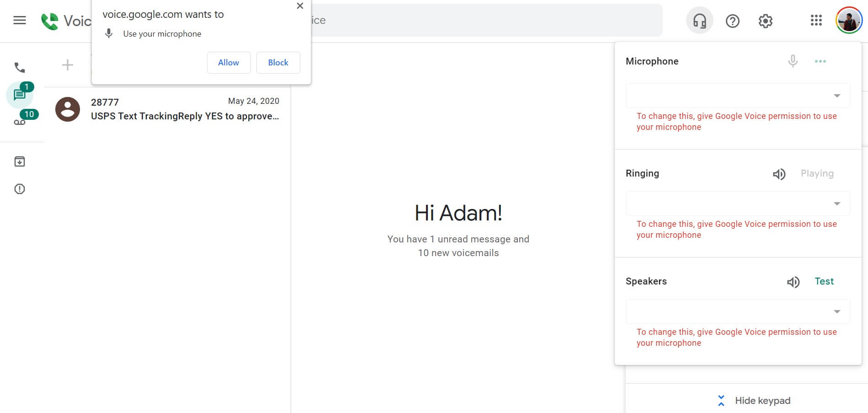This screenshot has width=868, height=413.
Task: Click the May 24, 2020 date
Action: 254,101
